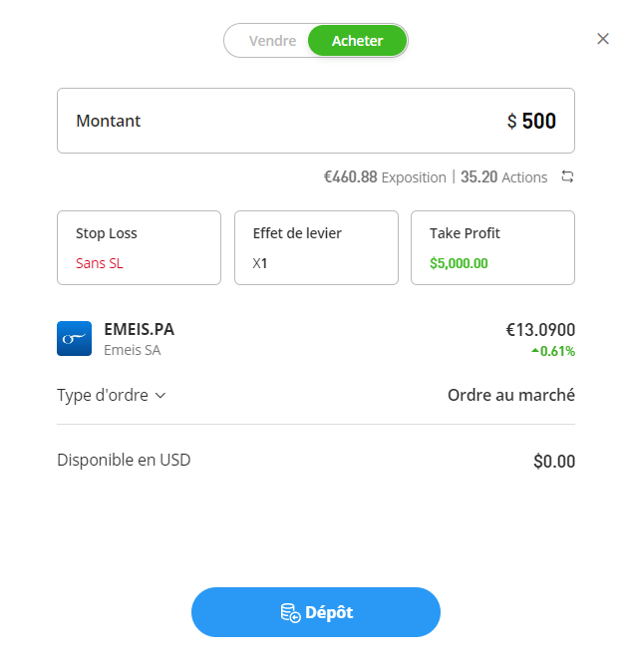Click the Ordre au marché label
The image size is (631, 672).
coord(510,395)
